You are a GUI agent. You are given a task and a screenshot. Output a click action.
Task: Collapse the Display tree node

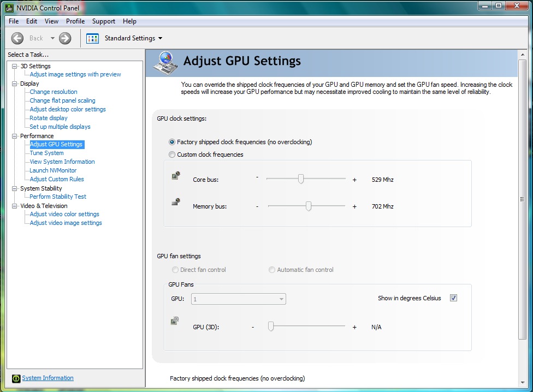coord(14,84)
